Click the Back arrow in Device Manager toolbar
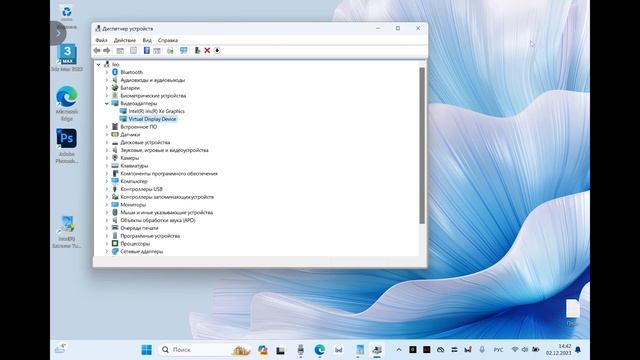 pyautogui.click(x=97, y=51)
